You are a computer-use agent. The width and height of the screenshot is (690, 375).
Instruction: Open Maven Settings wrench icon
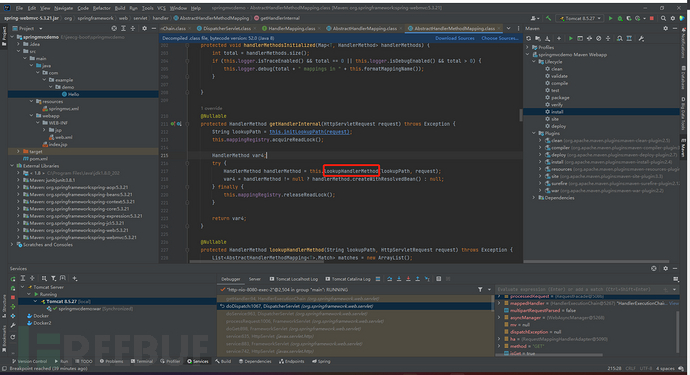tap(641, 39)
